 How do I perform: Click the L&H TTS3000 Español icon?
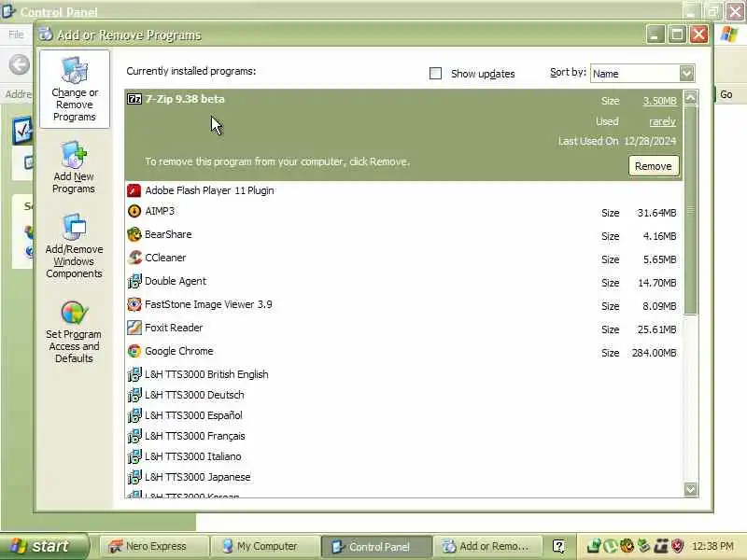(134, 415)
